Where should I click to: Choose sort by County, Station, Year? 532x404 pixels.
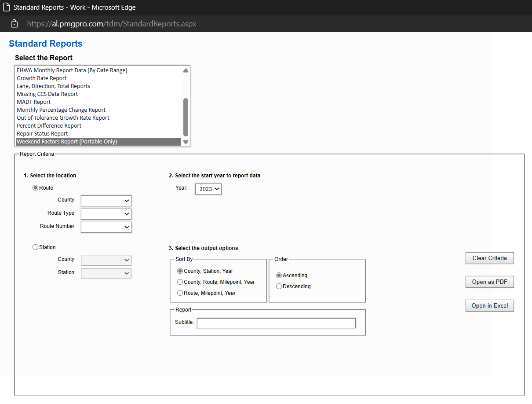pyautogui.click(x=180, y=271)
